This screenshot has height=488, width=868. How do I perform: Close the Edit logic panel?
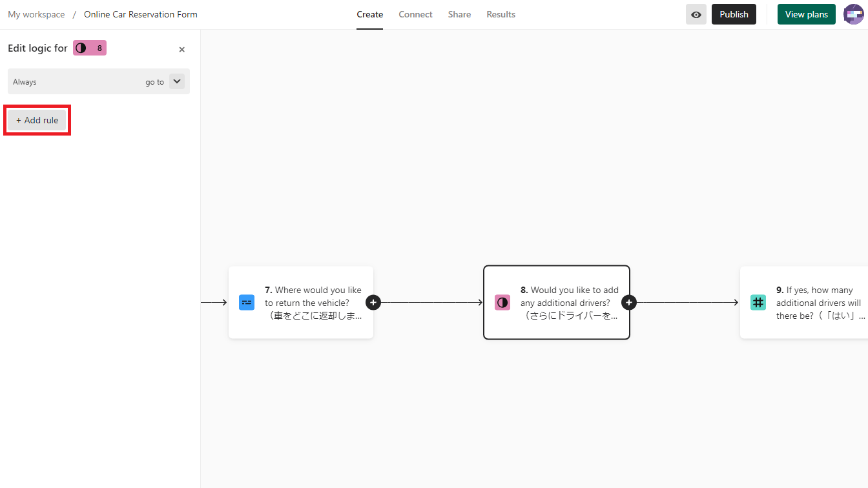coord(181,50)
